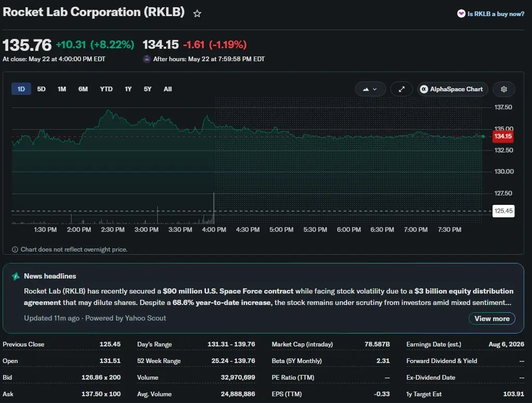
Task: Select the 1D chart range
Action: coord(21,89)
